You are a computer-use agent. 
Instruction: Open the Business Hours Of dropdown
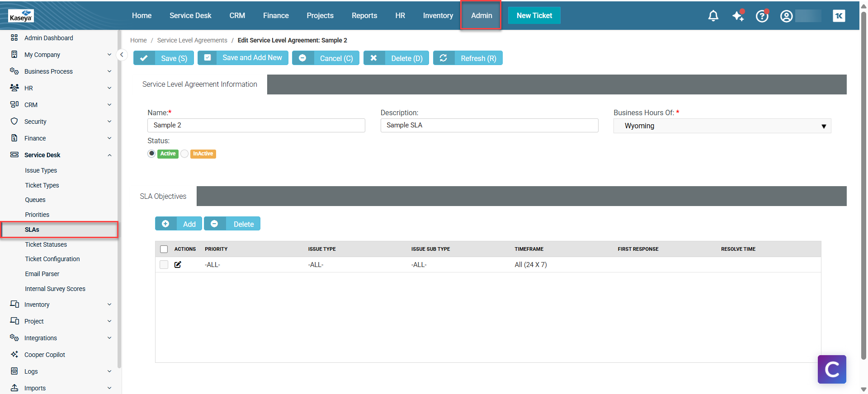tap(722, 126)
